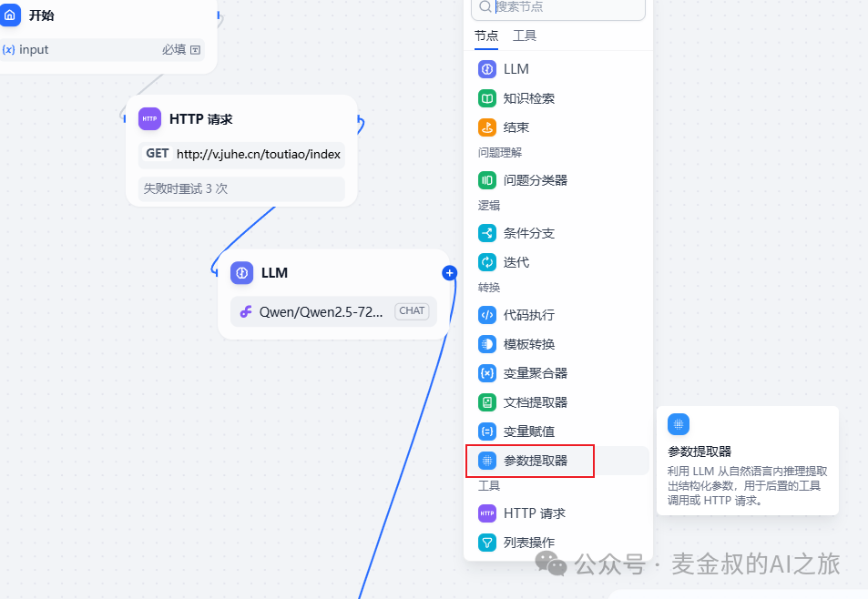Click the 转换 section label

(489, 288)
